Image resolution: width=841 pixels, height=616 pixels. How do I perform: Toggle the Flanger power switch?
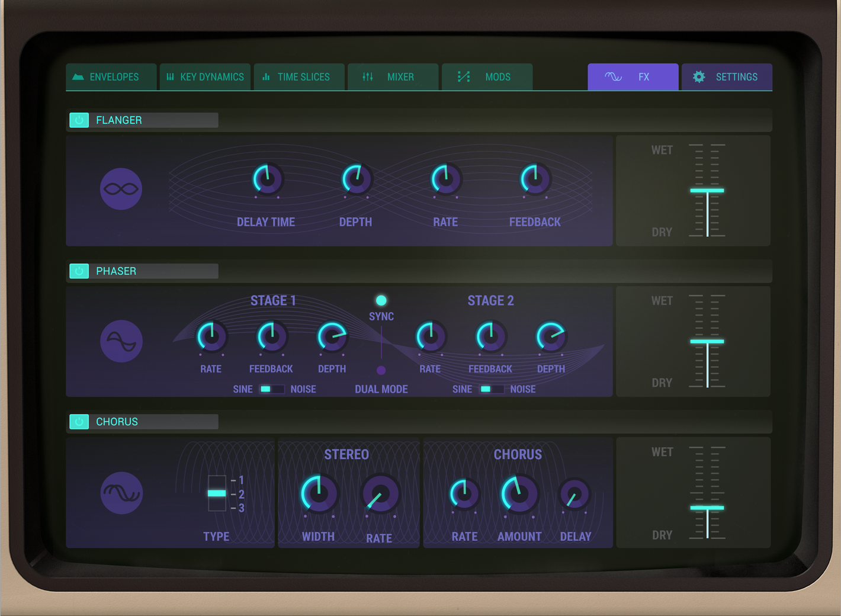pos(79,120)
